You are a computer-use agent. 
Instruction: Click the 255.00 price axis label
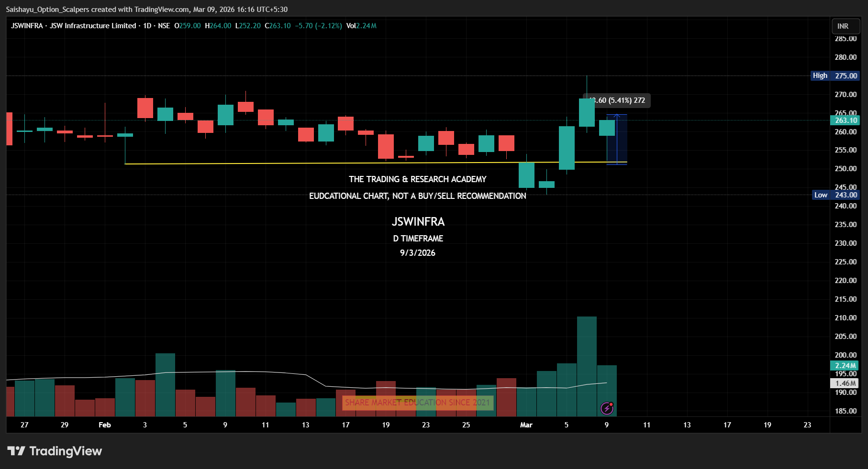846,150
